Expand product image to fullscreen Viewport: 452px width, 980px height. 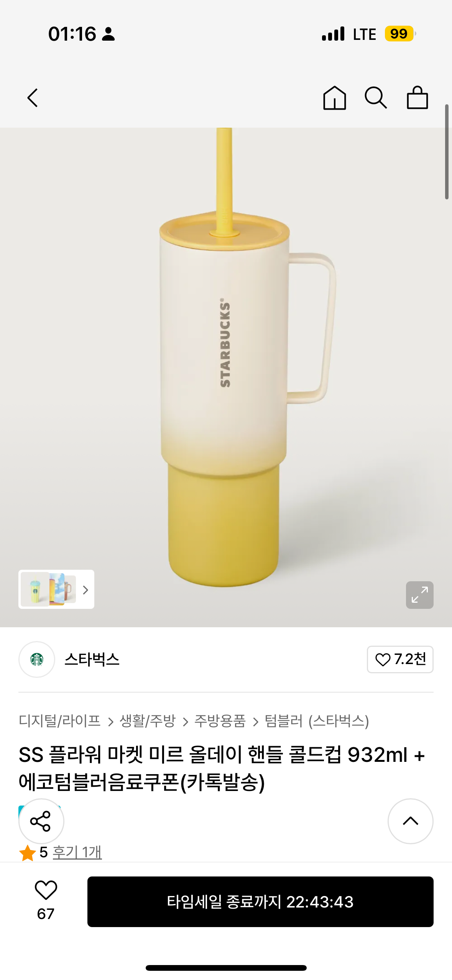pyautogui.click(x=419, y=595)
